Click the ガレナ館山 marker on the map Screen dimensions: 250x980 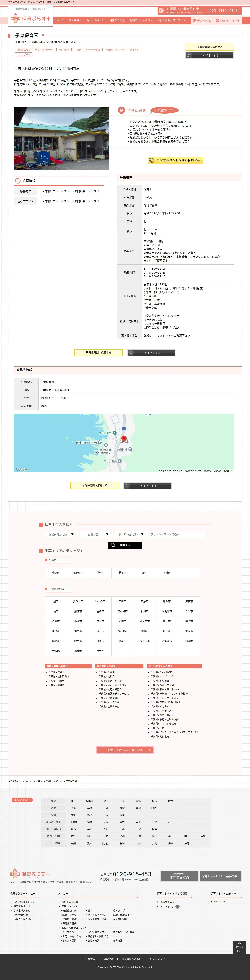pyautogui.click(x=120, y=461)
